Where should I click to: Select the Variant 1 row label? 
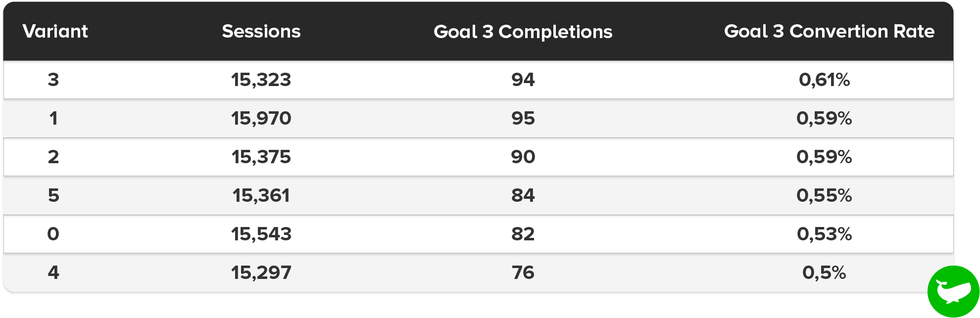click(x=53, y=118)
